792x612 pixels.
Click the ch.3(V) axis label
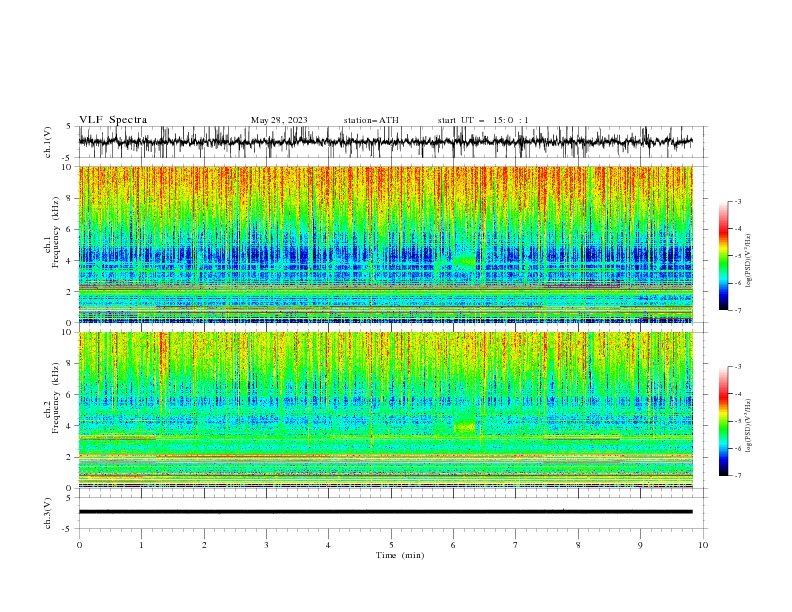48,513
